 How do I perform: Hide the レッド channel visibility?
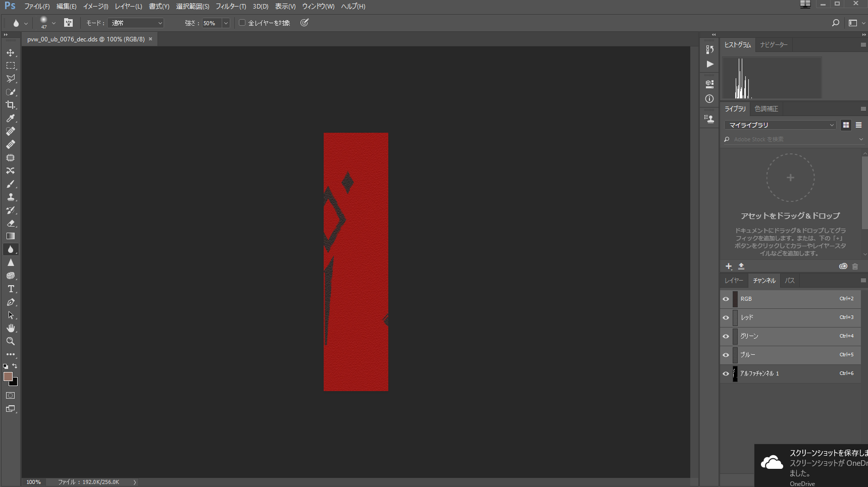pyautogui.click(x=726, y=317)
